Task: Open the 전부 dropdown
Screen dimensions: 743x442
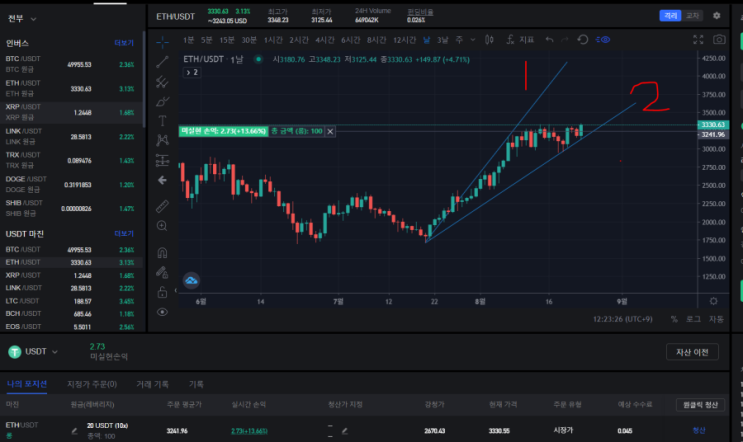Action: click(22, 19)
